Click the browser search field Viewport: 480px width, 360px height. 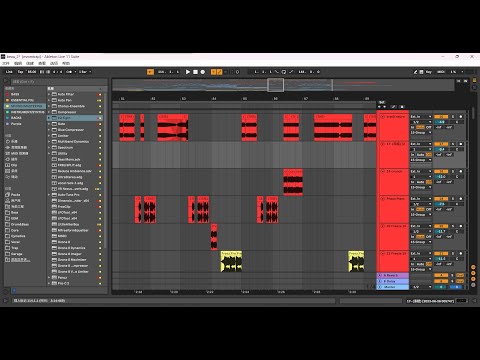click(x=58, y=81)
